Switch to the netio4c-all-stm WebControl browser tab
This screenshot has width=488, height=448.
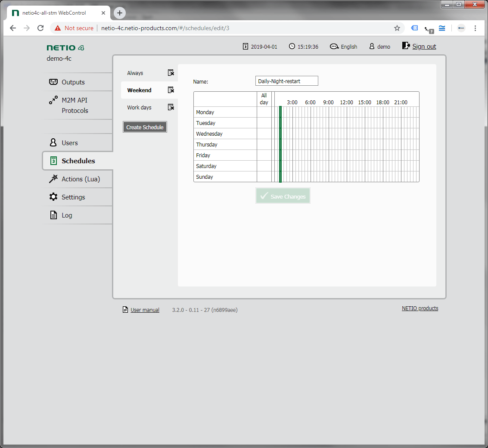click(59, 13)
